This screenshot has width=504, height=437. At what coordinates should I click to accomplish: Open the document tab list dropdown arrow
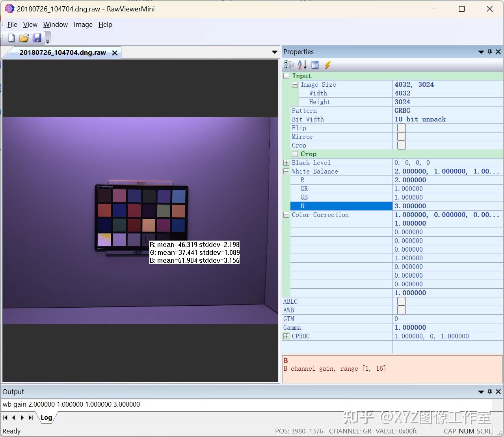[274, 52]
